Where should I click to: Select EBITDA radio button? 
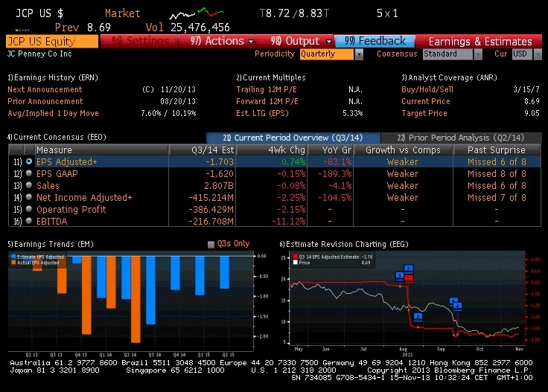point(29,221)
